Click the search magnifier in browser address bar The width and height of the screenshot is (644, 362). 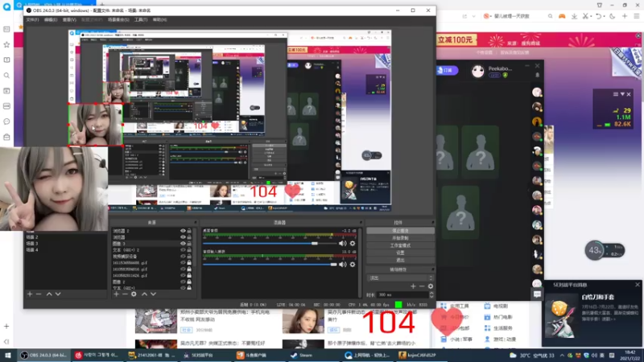tap(550, 16)
